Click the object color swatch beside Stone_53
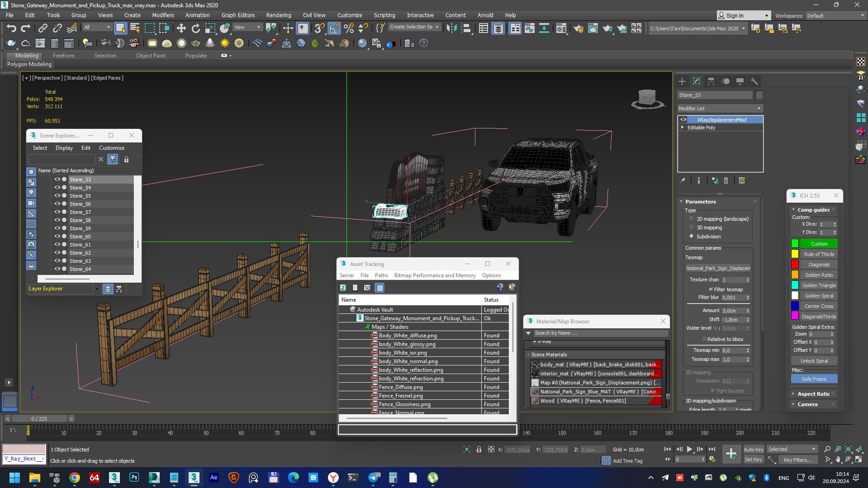Screen dimensions: 868x488 click(759, 95)
